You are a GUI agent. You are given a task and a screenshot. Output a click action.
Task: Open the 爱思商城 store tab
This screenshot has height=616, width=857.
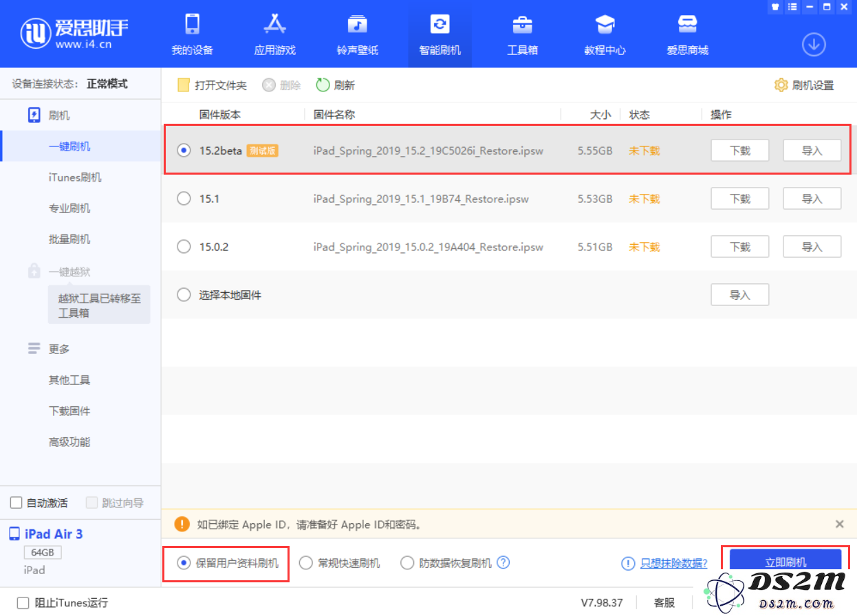click(687, 34)
